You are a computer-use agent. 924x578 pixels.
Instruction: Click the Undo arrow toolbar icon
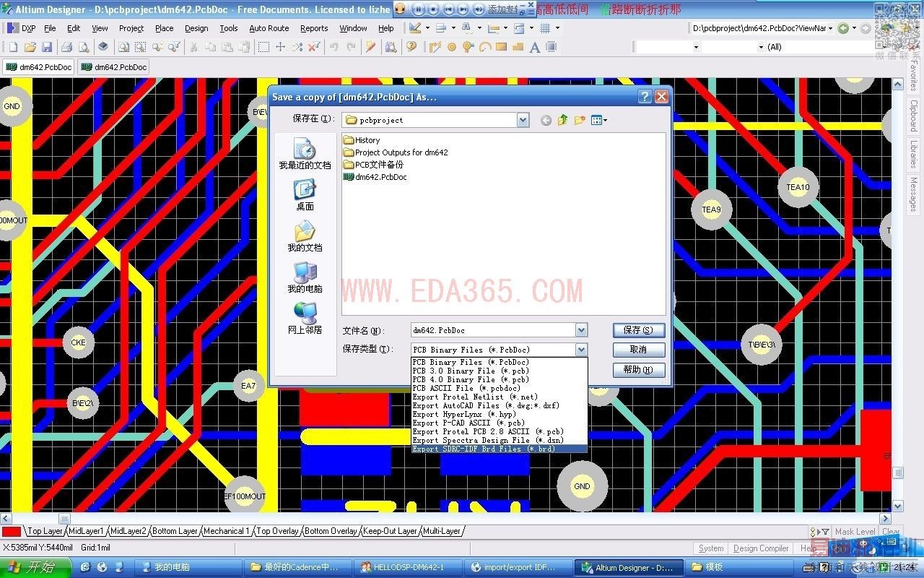click(x=334, y=47)
